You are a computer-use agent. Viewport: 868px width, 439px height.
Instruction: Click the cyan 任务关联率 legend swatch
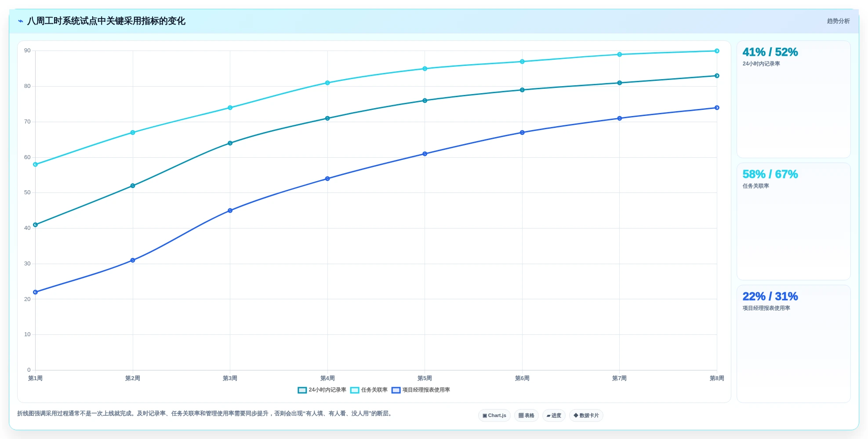[x=355, y=390]
